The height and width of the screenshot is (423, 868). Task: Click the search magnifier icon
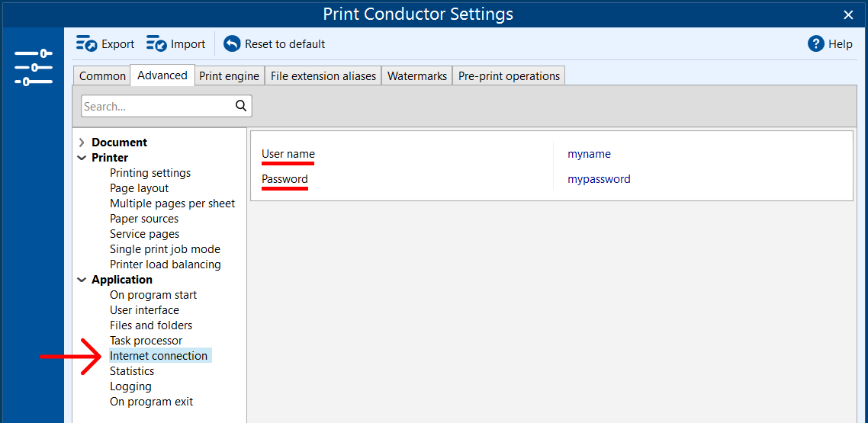click(241, 106)
